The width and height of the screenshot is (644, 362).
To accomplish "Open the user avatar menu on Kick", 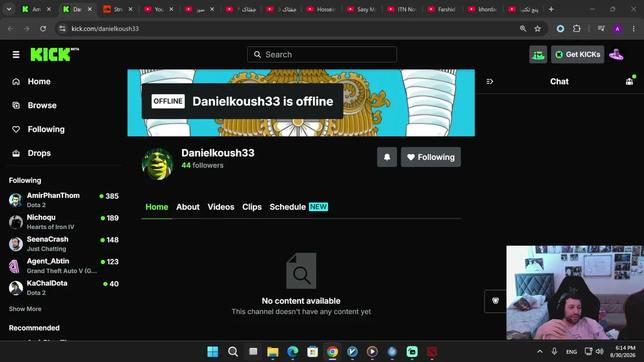I will point(616,54).
